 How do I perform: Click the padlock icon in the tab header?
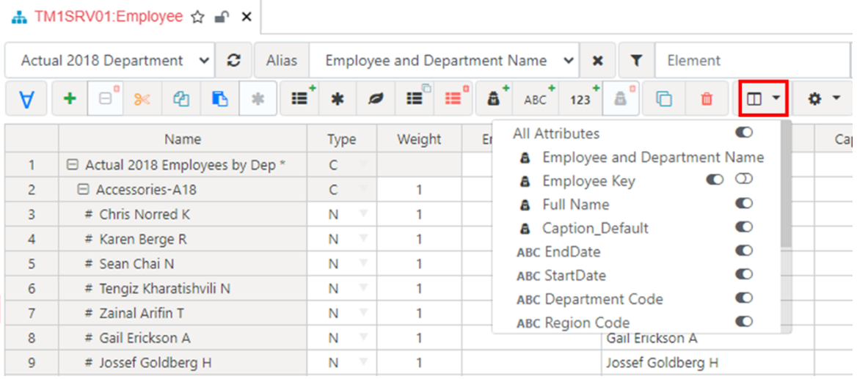(x=222, y=17)
